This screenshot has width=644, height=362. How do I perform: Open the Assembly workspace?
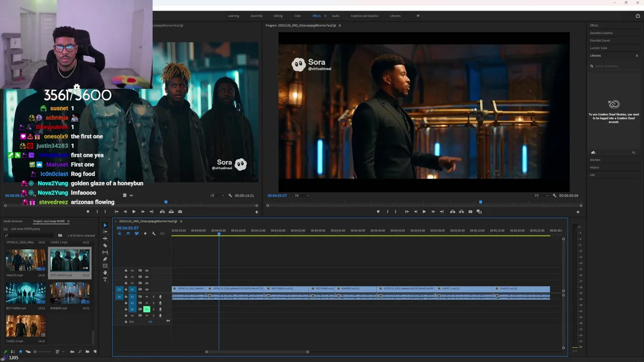pyautogui.click(x=257, y=16)
